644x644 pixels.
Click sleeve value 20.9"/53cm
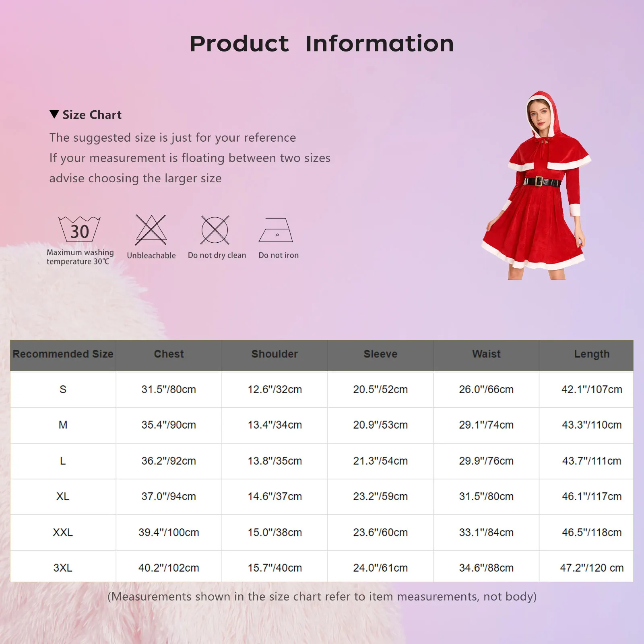(x=380, y=425)
